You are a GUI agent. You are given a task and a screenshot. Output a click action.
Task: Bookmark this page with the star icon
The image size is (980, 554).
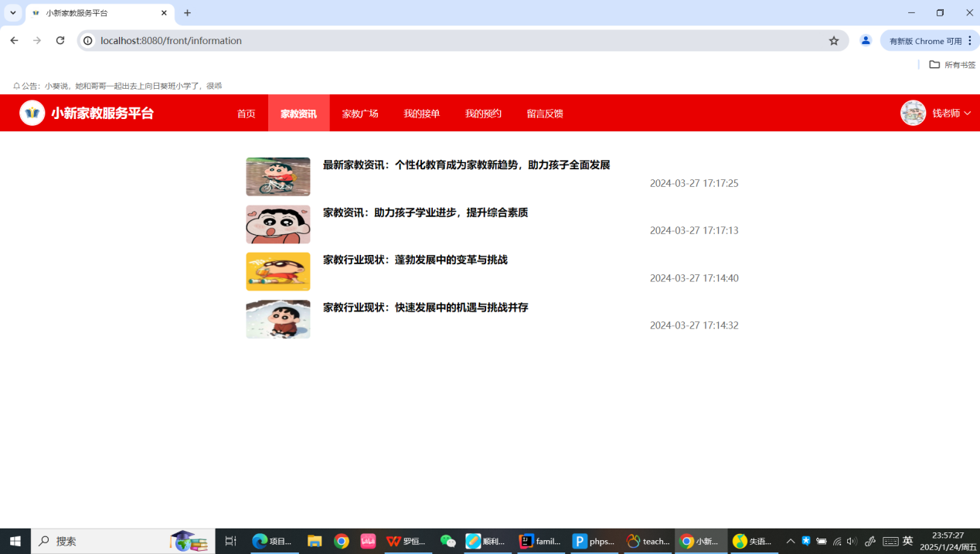click(x=834, y=40)
